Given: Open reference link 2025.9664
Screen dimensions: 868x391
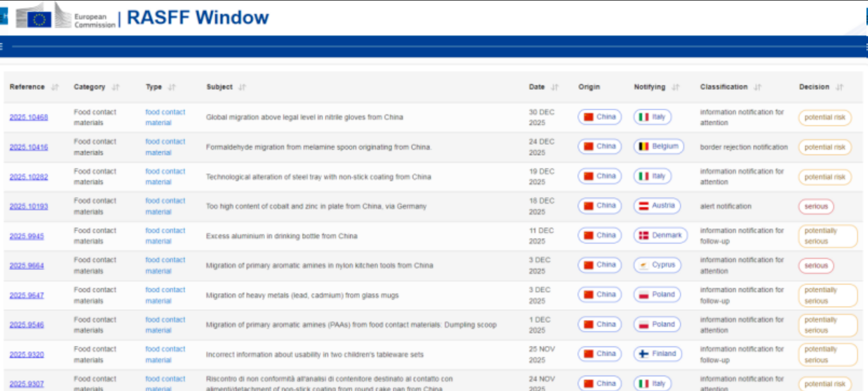Looking at the screenshot, I should [x=26, y=266].
